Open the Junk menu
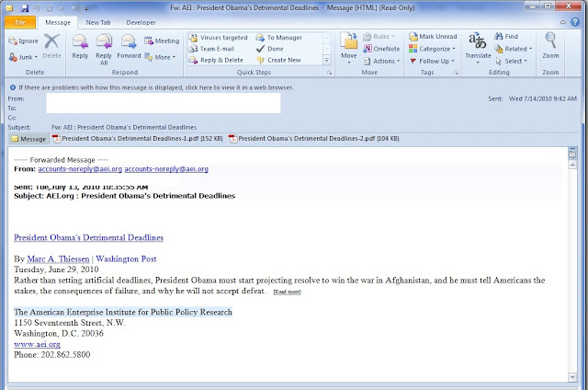The height and width of the screenshot is (390, 588). (x=23, y=57)
